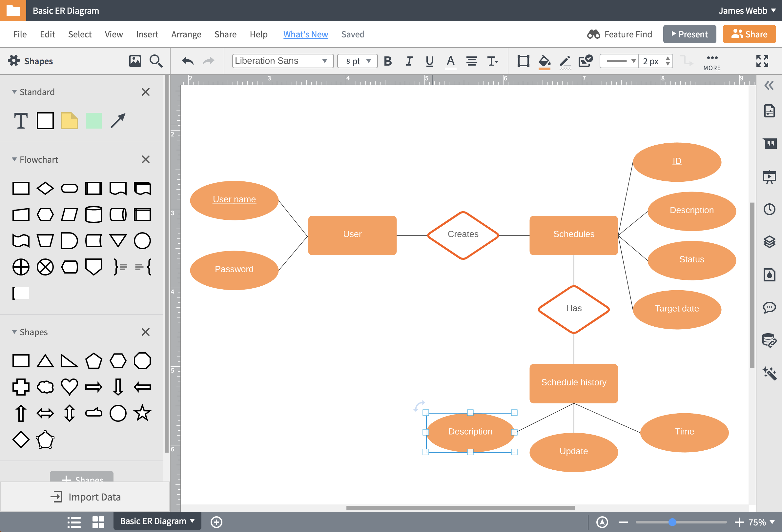Collapse the Flowchart shapes panel
This screenshot has width=782, height=532.
[13, 159]
